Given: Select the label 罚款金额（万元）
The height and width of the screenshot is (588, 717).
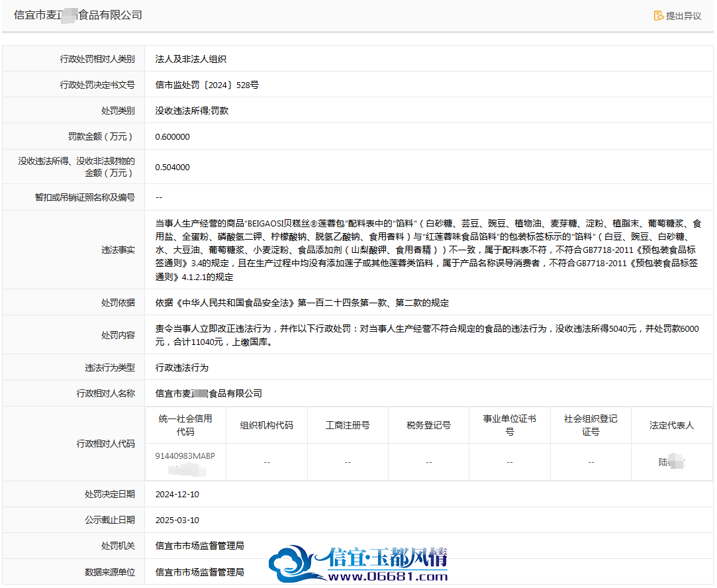Looking at the screenshot, I should [x=101, y=136].
